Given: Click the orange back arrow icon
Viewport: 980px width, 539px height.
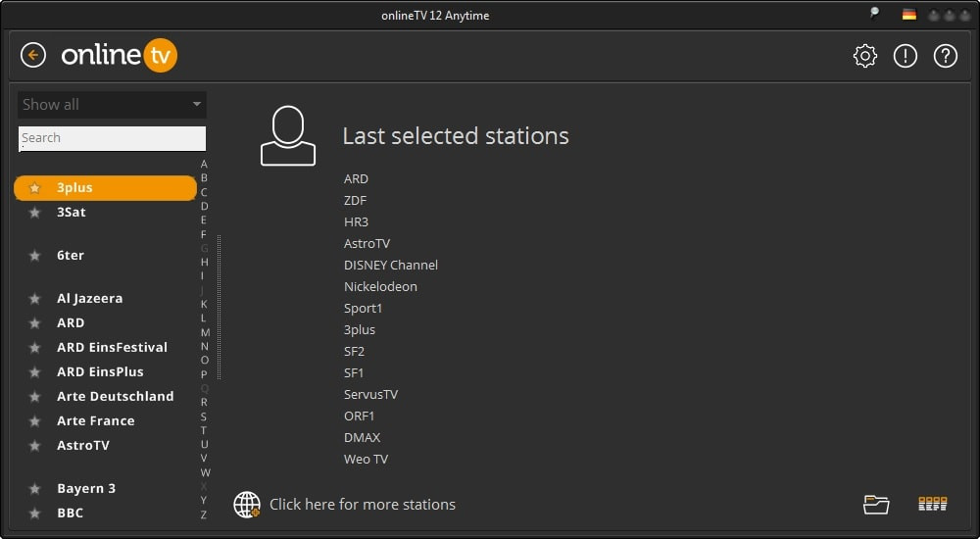Looking at the screenshot, I should 33,55.
